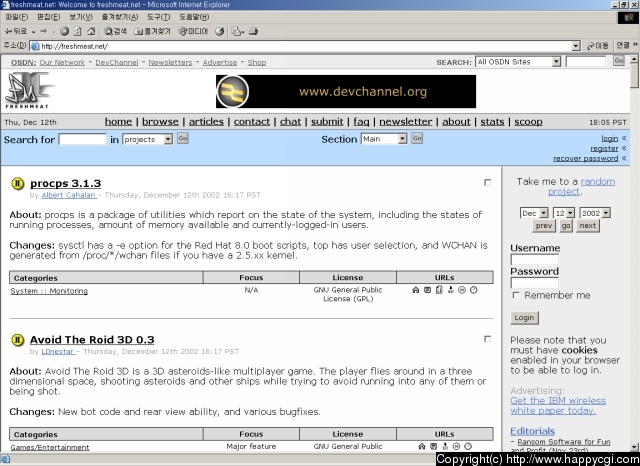Go to the 'browse' navigation link
This screenshot has height=466, width=640.
160,122
